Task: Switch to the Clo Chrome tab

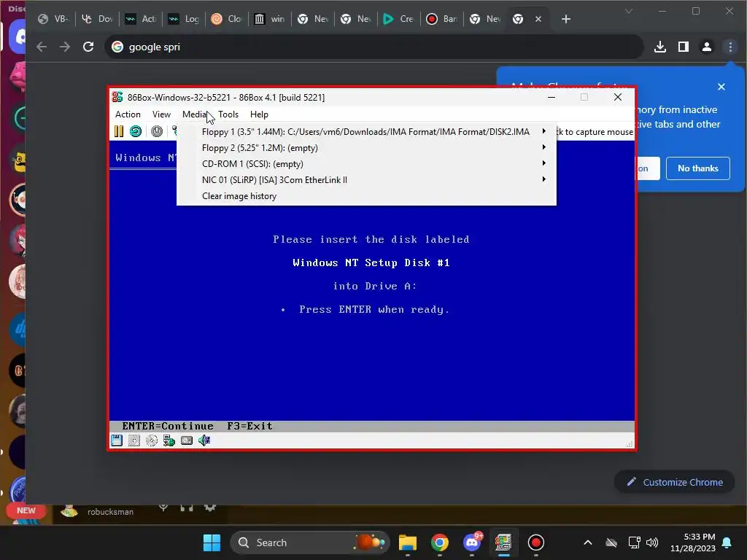Action: pos(226,19)
